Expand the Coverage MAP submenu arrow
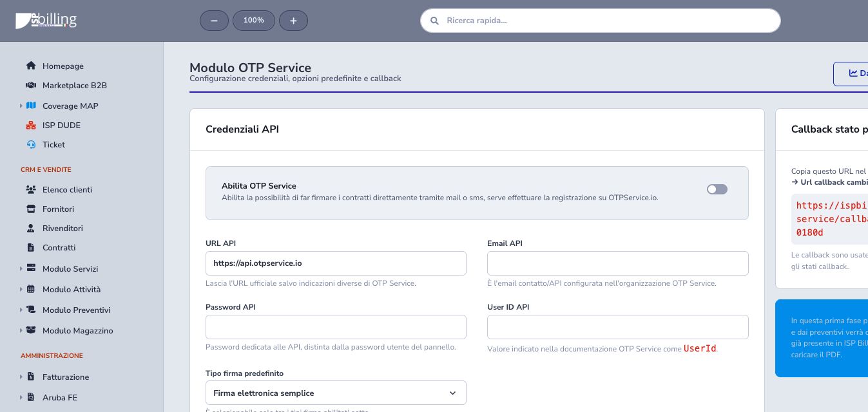 coord(21,106)
